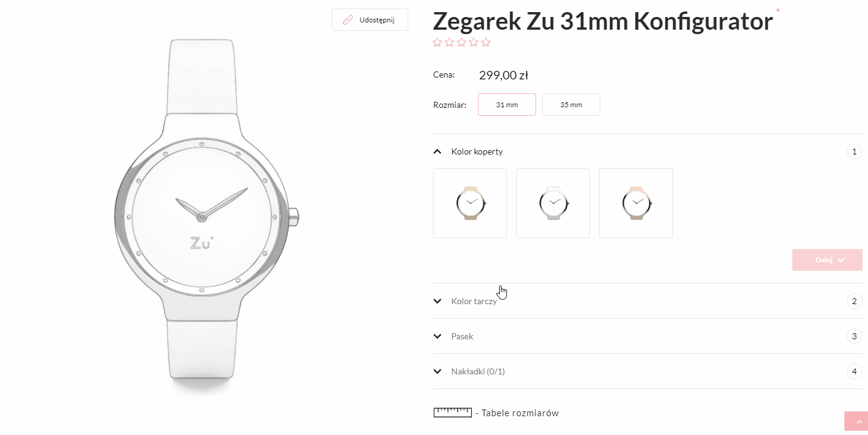Expand the Kolor tarczy section
This screenshot has width=868, height=435.
[x=648, y=301]
